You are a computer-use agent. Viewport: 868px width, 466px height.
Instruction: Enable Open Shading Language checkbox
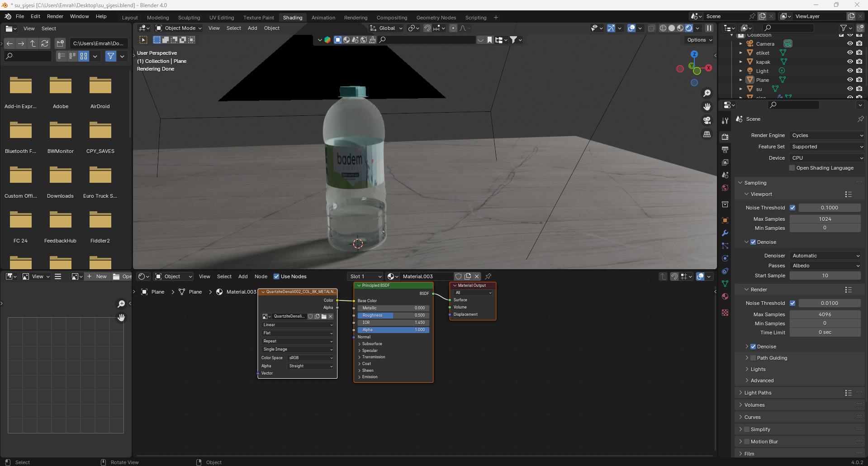(x=792, y=168)
